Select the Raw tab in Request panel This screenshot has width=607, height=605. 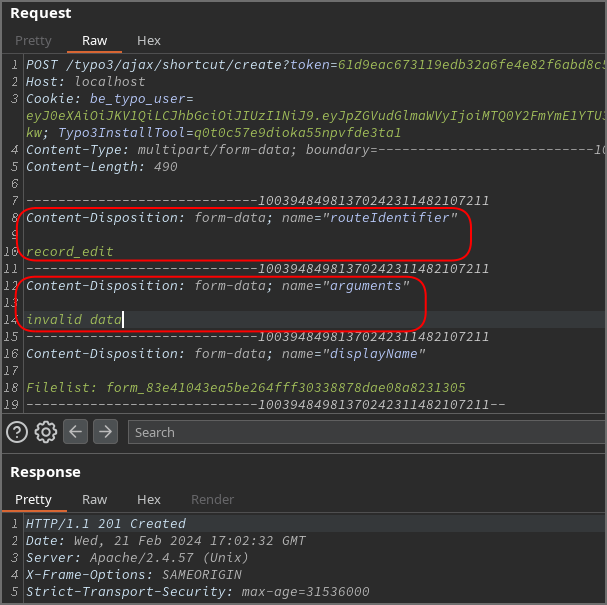[x=95, y=41]
